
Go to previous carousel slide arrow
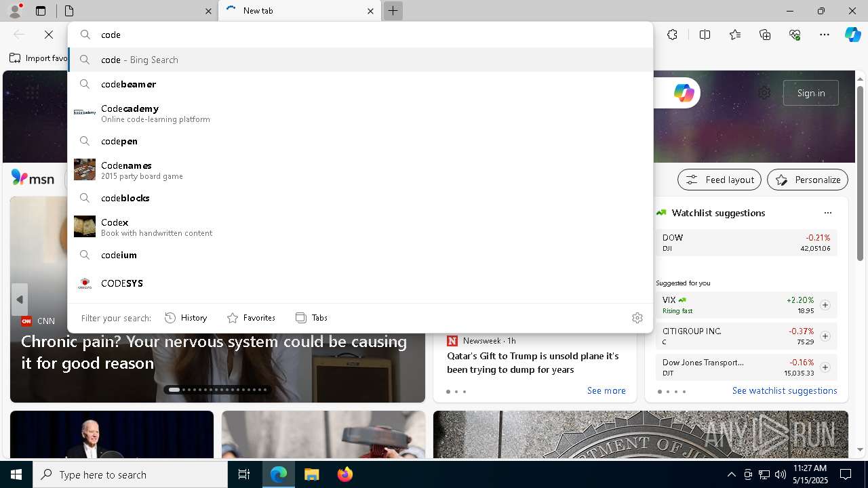[x=20, y=300]
